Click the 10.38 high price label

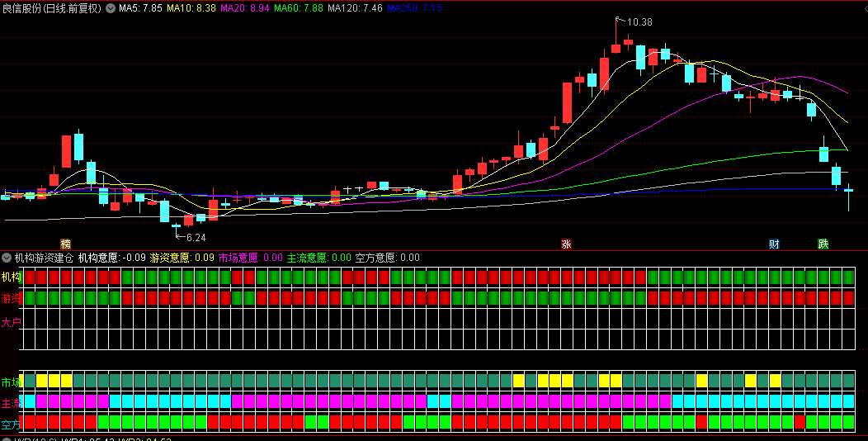[640, 22]
